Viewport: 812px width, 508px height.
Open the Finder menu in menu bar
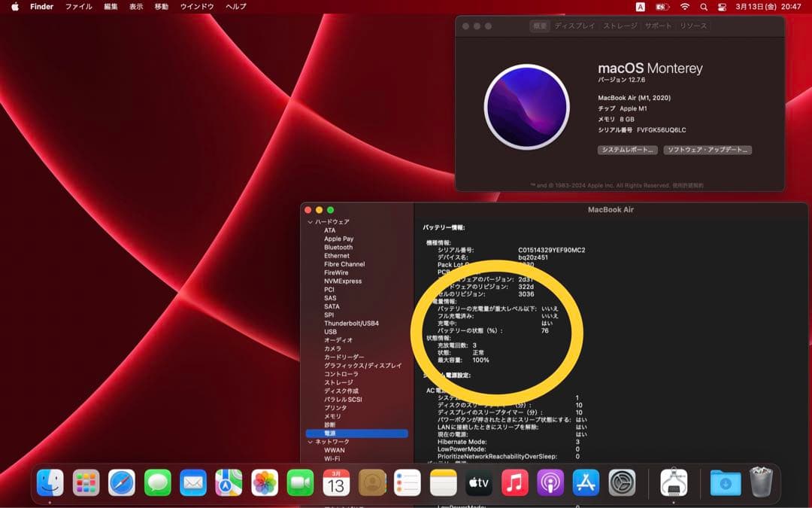click(x=41, y=7)
